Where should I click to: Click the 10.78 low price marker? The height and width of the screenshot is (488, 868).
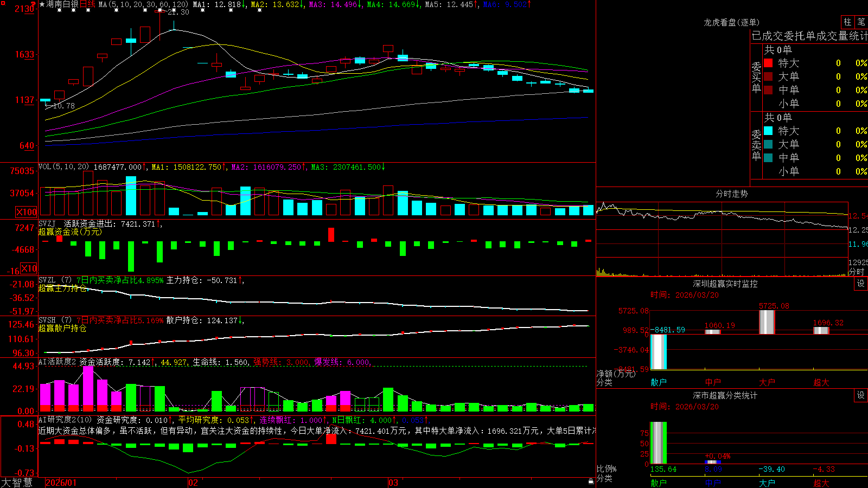(64, 106)
